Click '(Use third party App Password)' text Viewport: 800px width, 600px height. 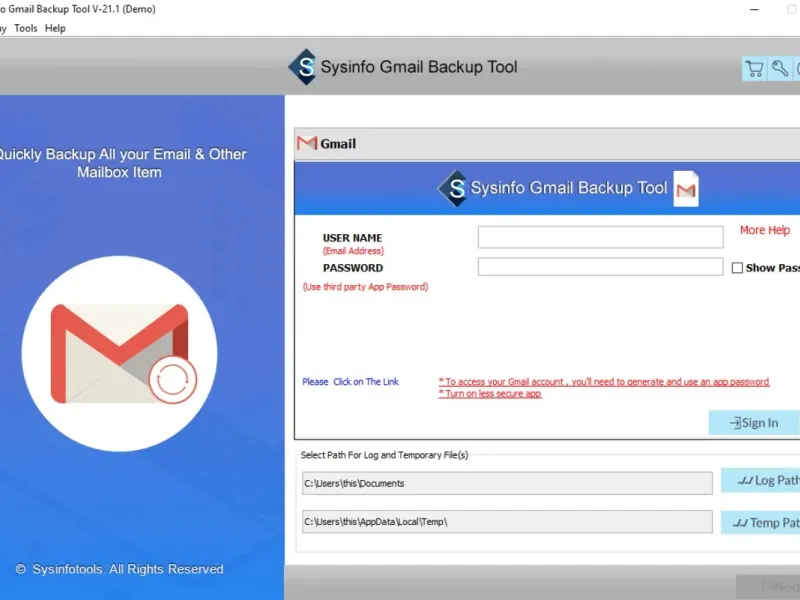tap(365, 287)
